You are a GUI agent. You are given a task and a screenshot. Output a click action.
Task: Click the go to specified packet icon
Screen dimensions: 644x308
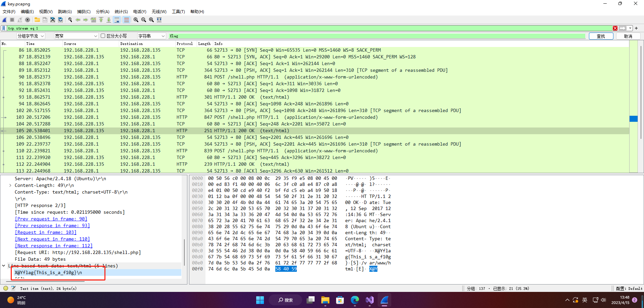point(93,20)
